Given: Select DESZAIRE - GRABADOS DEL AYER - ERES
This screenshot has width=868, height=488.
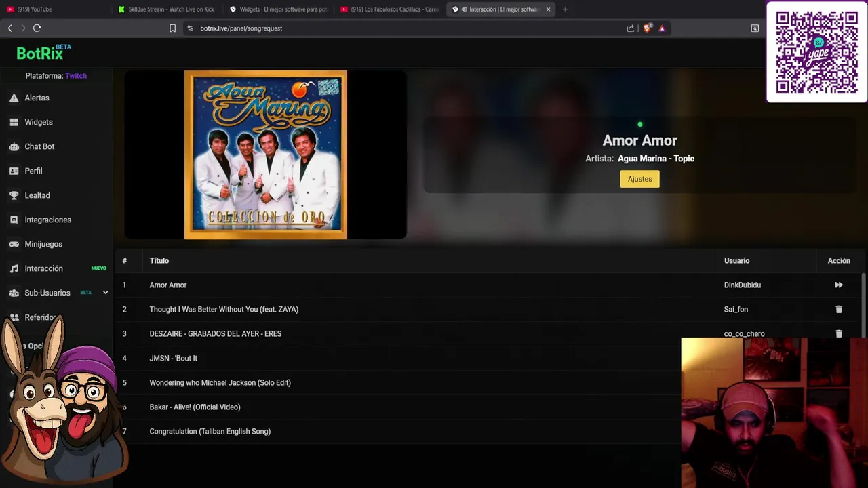Looking at the screenshot, I should [216, 334].
